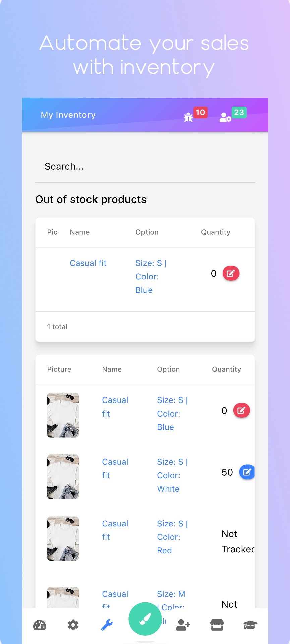290x644 pixels.
Task: Open the dashboard speedometer icon
Action: click(x=40, y=625)
